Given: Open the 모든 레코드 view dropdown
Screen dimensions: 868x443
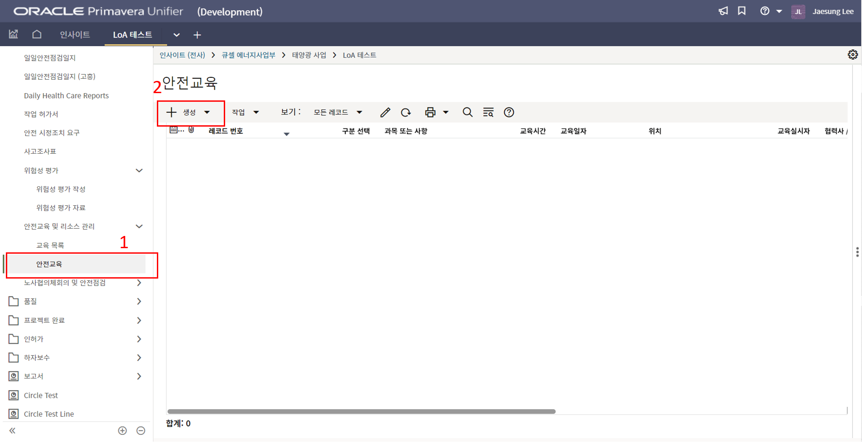Looking at the screenshot, I should point(338,113).
